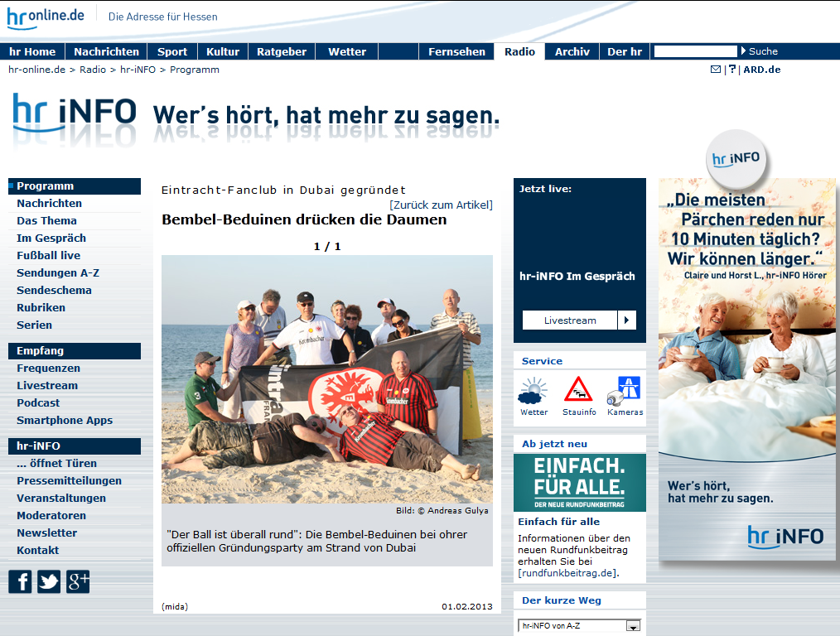
Task: Open the Google Plus icon
Action: click(78, 581)
